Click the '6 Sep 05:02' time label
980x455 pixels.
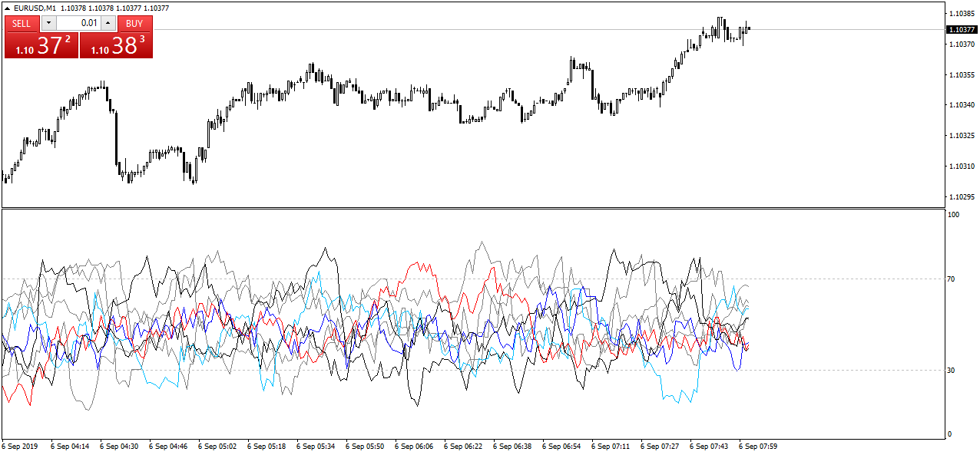(217, 446)
